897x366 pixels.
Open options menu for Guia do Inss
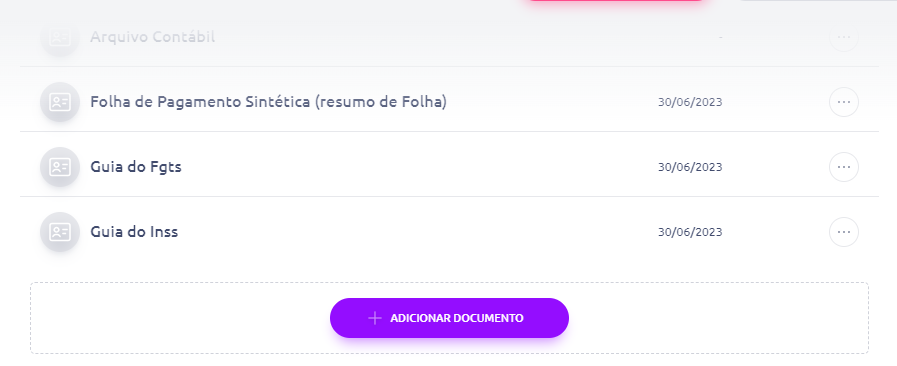pos(844,232)
